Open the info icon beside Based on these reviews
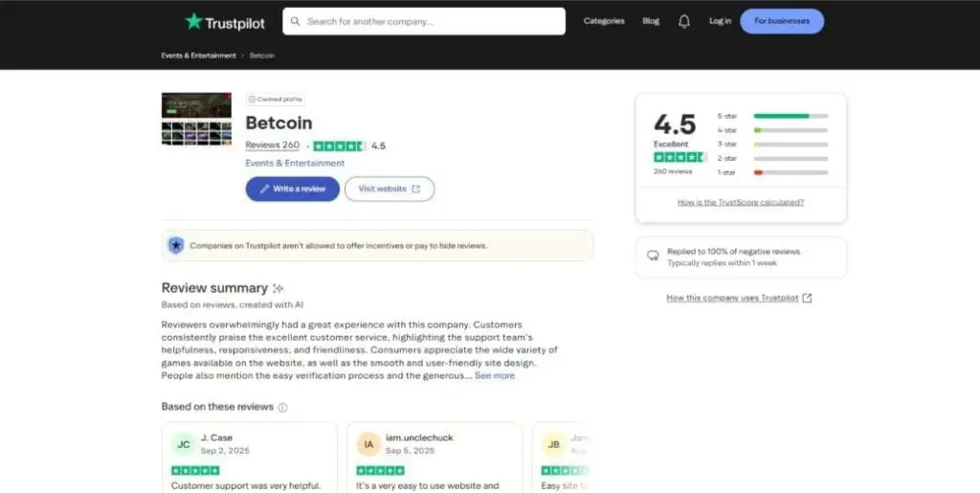980x493 pixels. [282, 407]
